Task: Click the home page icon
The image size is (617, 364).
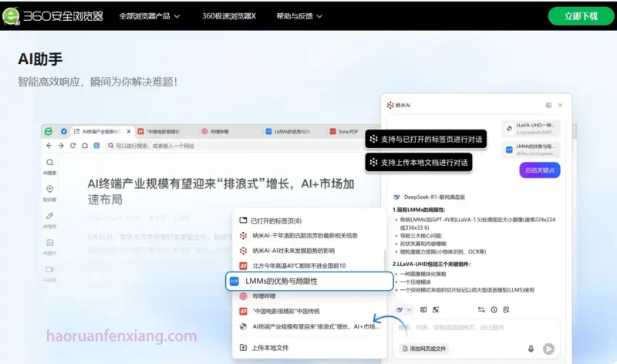Action: pos(85,146)
